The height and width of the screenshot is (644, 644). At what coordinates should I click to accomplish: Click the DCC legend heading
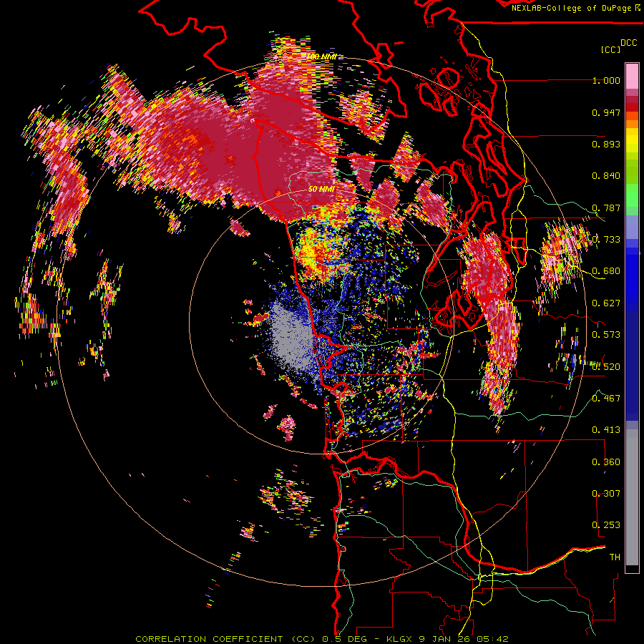click(x=629, y=43)
